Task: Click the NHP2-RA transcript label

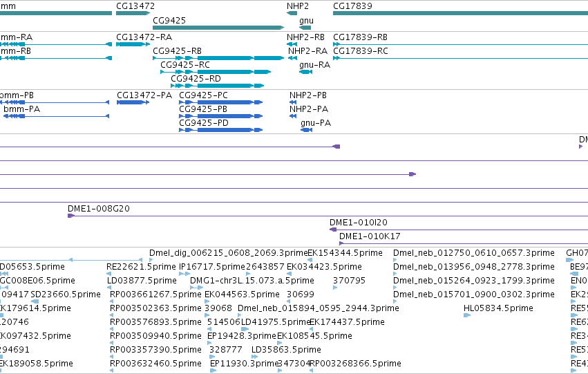Action: 308,51
